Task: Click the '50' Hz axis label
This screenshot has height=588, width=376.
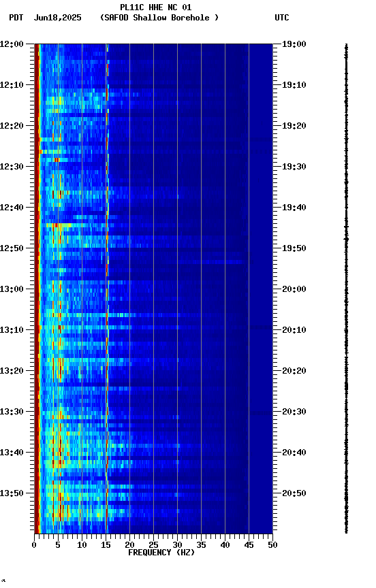Action: (273, 545)
